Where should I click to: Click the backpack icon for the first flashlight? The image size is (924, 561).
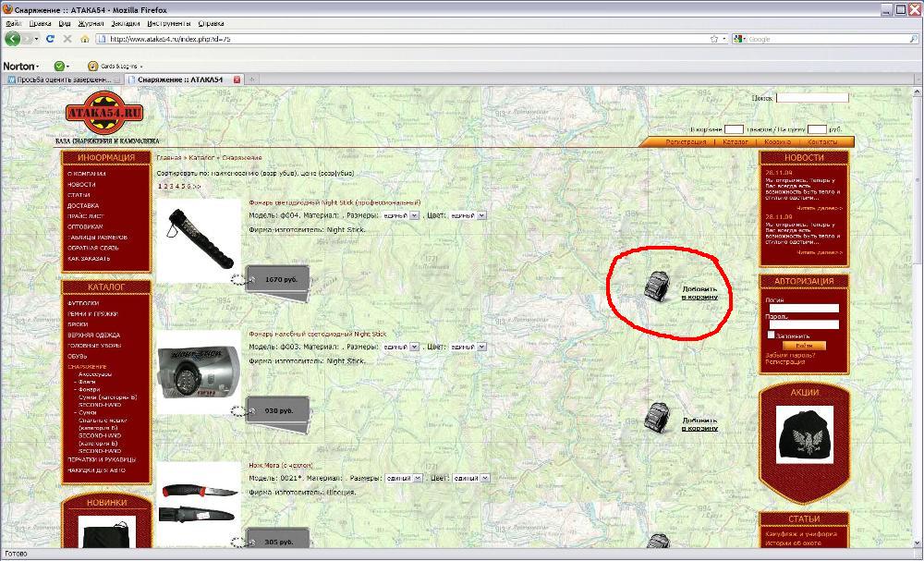(x=657, y=287)
